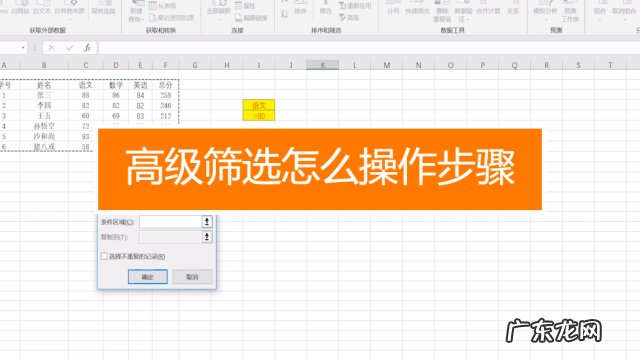Click the 英语 header cell

[140, 85]
